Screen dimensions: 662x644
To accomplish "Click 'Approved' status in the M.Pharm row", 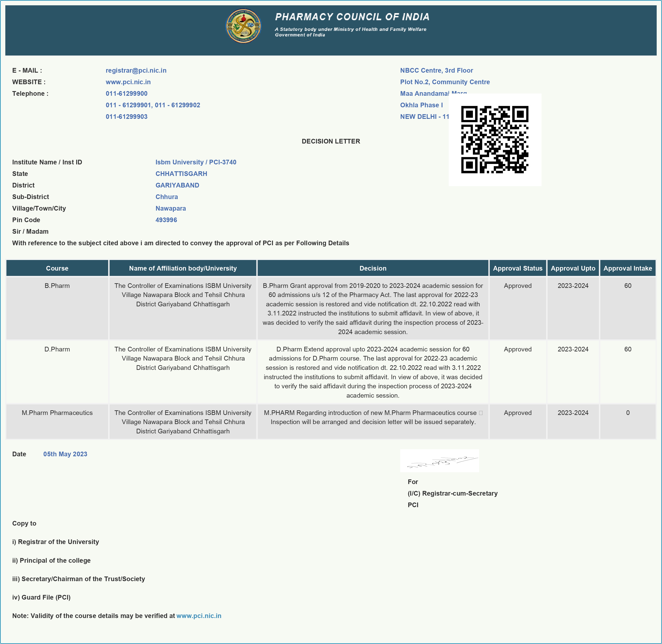I will (x=518, y=413).
